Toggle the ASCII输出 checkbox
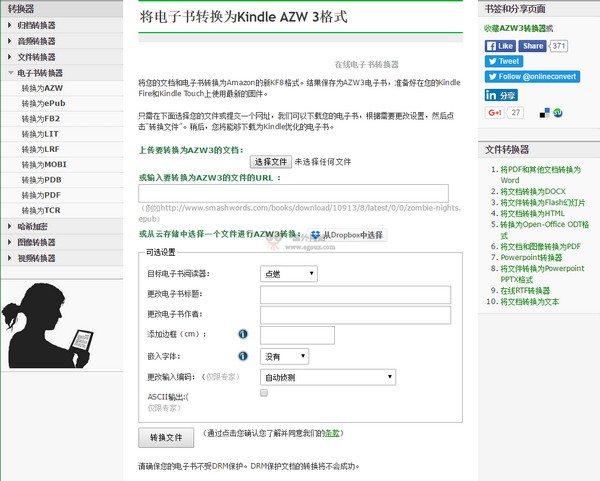Viewport: 600px width, 481px height. click(x=264, y=393)
